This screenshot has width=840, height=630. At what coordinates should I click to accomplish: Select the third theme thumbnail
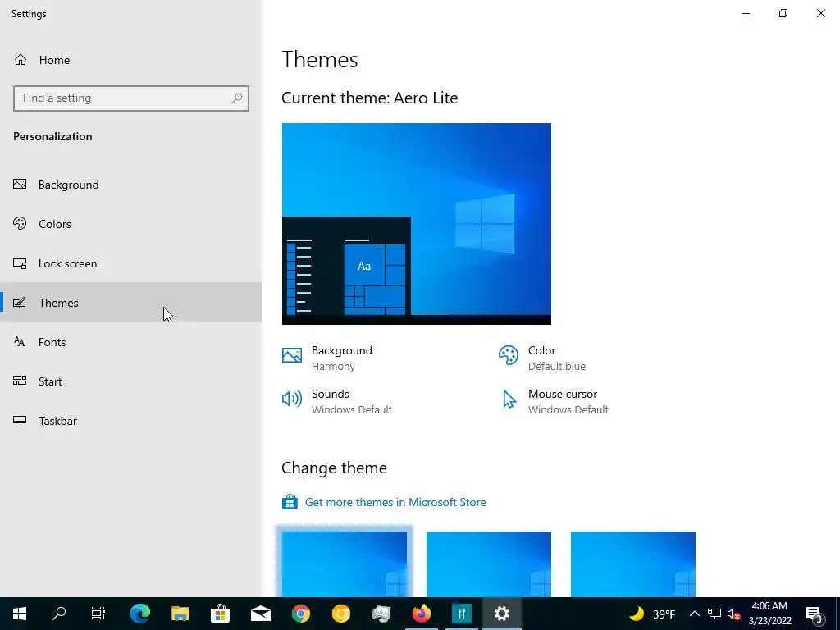pyautogui.click(x=633, y=564)
